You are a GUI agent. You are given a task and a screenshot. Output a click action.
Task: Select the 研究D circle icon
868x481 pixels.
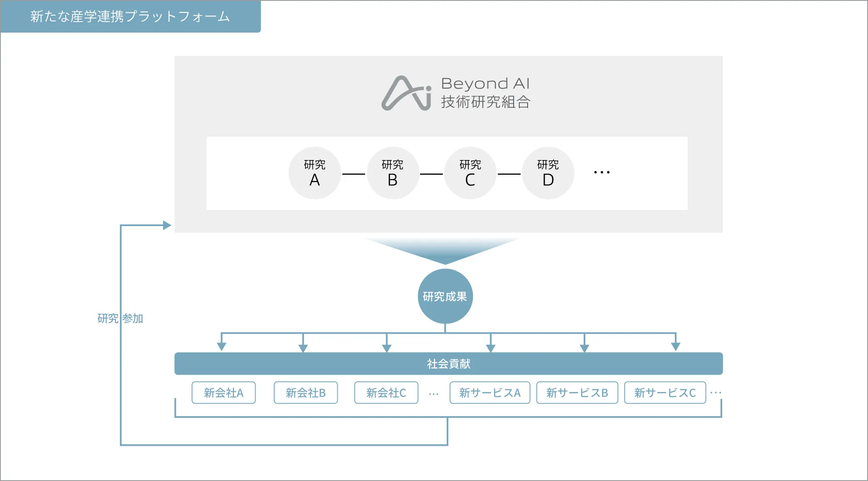(x=548, y=172)
